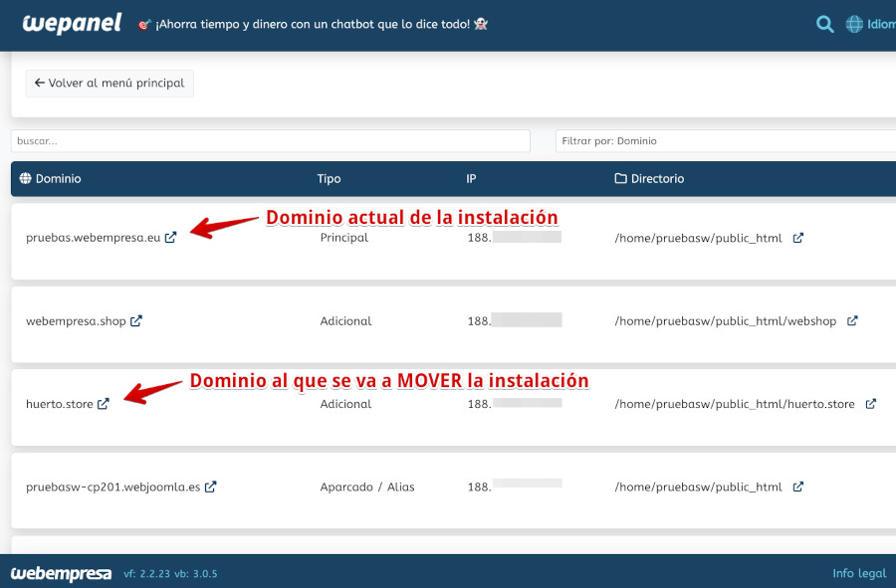Viewport: 896px width, 588px height.
Task: Click the IP address in huerto.store row
Action: coord(515,403)
